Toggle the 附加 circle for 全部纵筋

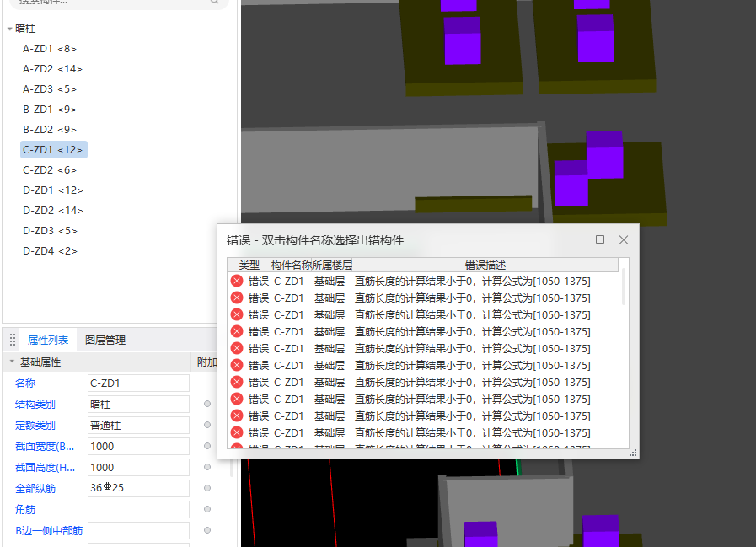(207, 488)
